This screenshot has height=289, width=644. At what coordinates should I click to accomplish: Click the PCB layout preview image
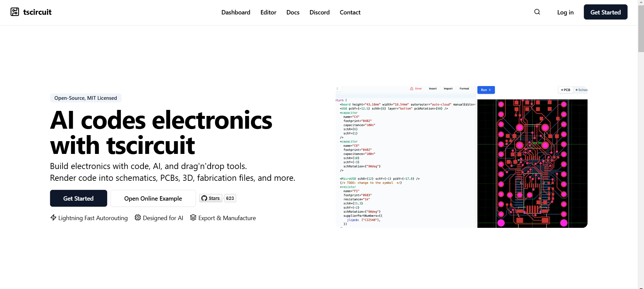532,163
